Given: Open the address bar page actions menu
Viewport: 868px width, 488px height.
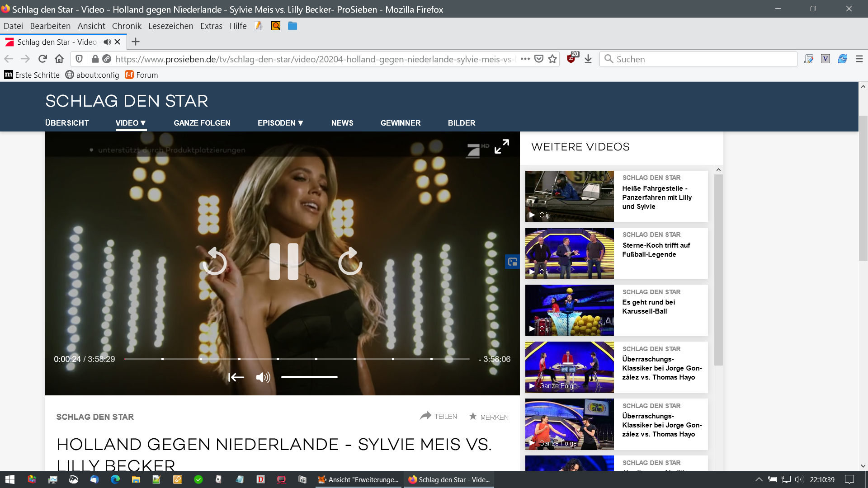Looking at the screenshot, I should click(525, 59).
